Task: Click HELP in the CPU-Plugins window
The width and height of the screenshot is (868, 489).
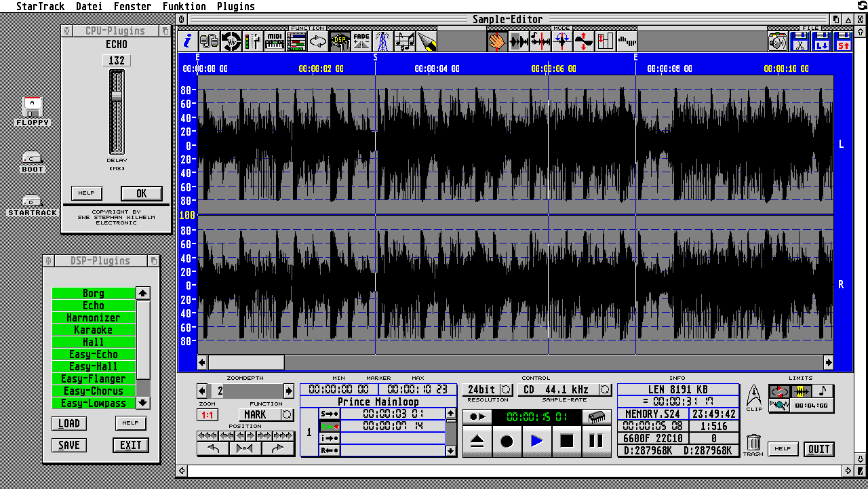Action: (86, 193)
